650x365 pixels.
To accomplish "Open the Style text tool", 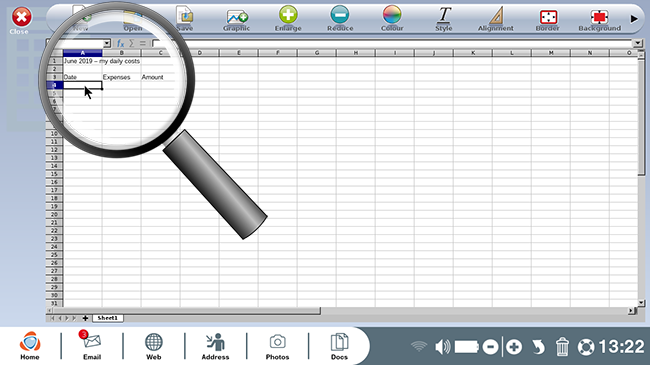I will 444,18.
